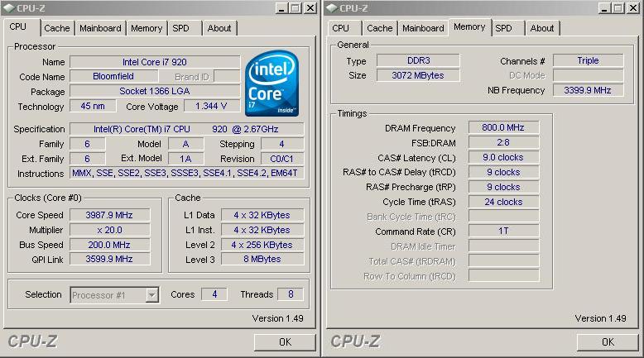Click the 'DDR3' memory type value
The height and width of the screenshot is (358, 644).
pyautogui.click(x=418, y=60)
